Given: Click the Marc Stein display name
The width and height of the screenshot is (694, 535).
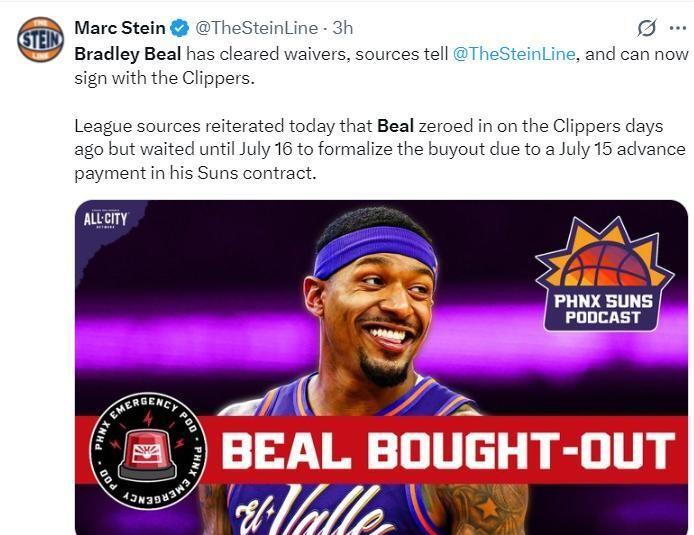Looking at the screenshot, I should 120,28.
